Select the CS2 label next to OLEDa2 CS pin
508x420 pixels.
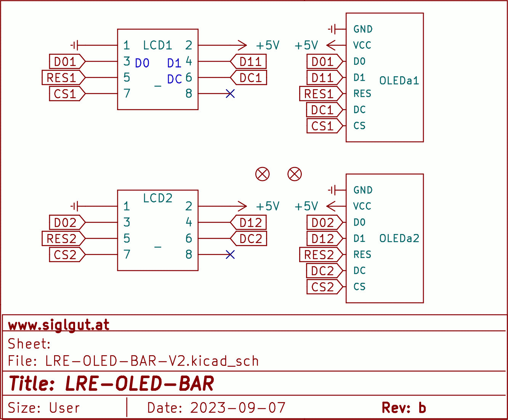coord(323,287)
